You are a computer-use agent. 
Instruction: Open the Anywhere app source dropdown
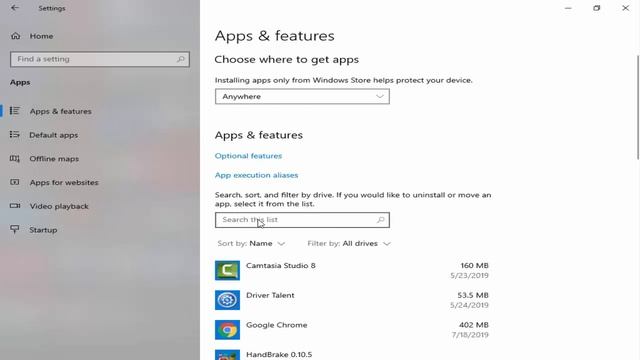[302, 96]
